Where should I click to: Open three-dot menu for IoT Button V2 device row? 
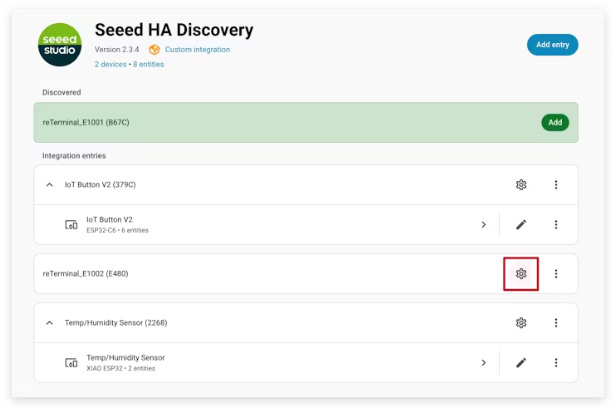(x=556, y=225)
